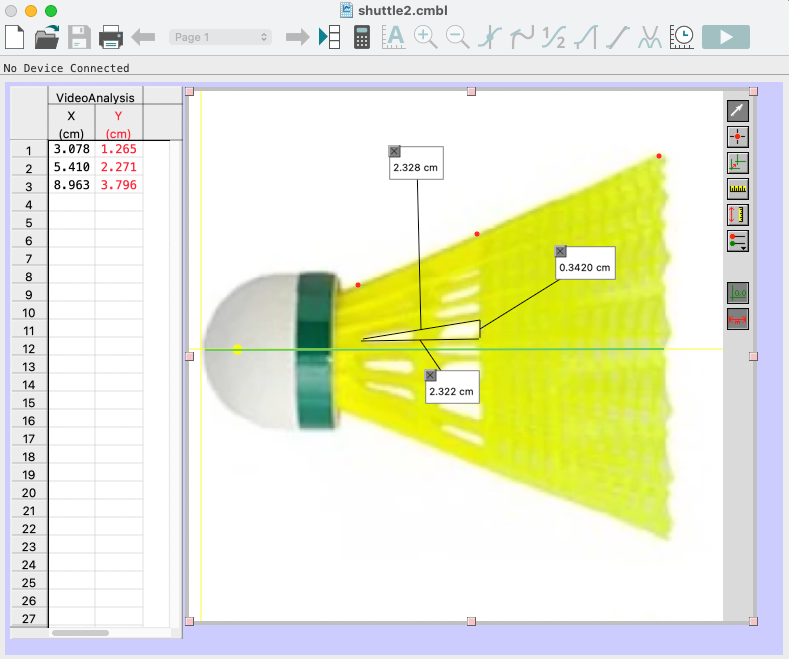Print the current page
This screenshot has width=789, height=659.
(x=111, y=37)
